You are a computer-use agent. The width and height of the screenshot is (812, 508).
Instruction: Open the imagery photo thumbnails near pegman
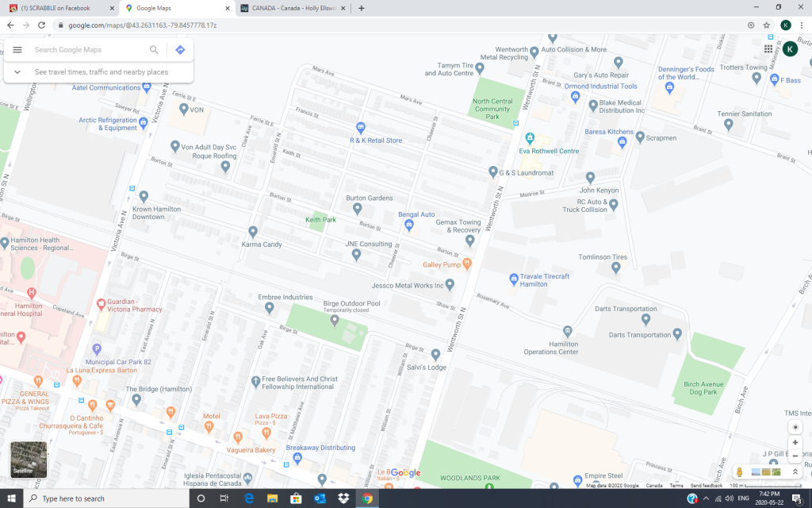[766, 472]
